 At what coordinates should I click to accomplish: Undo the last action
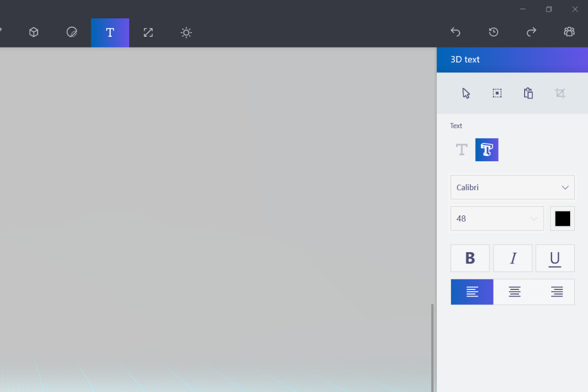point(455,32)
